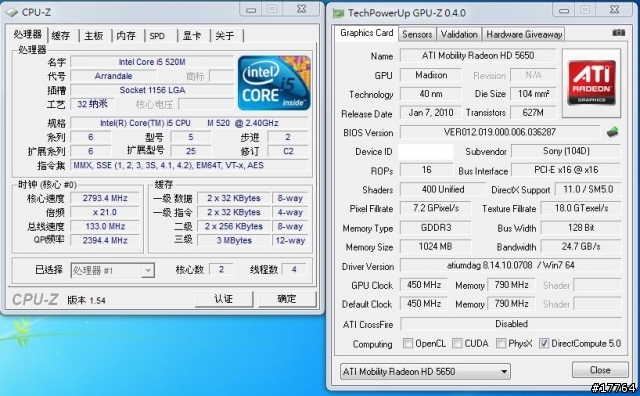Click the Madison GPU value

pyautogui.click(x=431, y=75)
